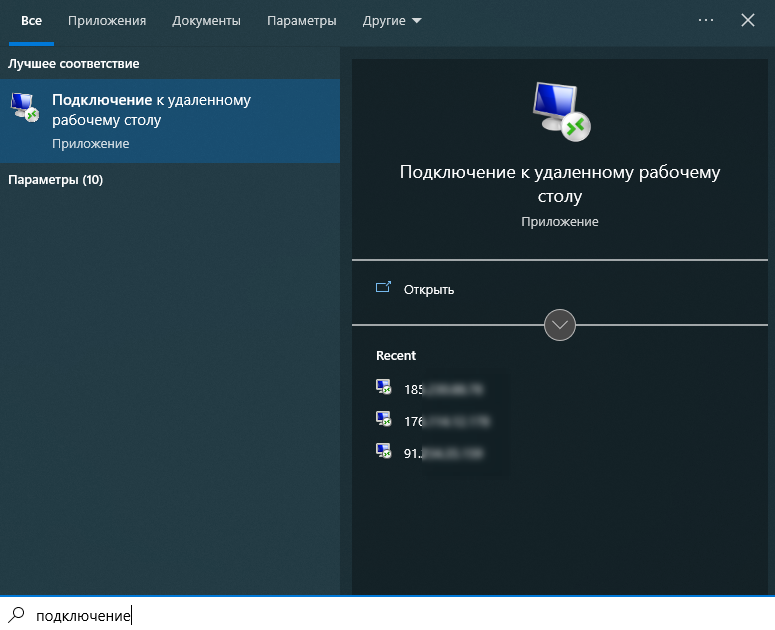This screenshot has height=630, width=775.
Task: Click the search box containing подключение
Action: coord(388,614)
